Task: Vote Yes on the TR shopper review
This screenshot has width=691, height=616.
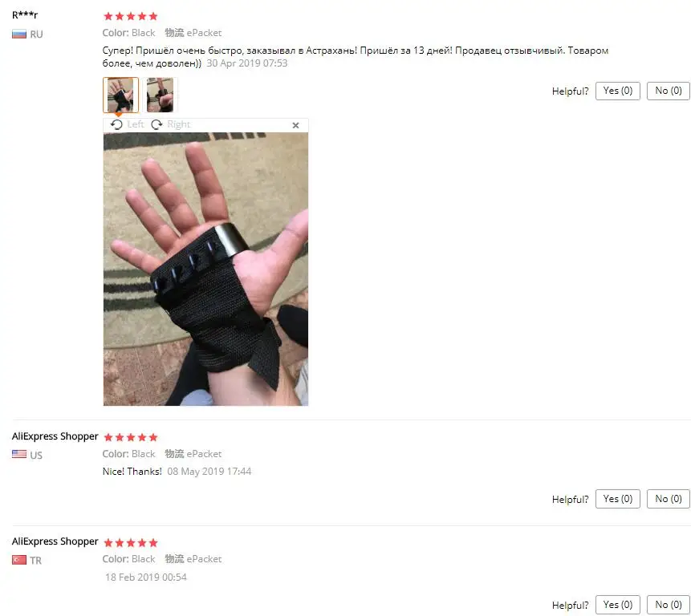Action: pos(617,605)
